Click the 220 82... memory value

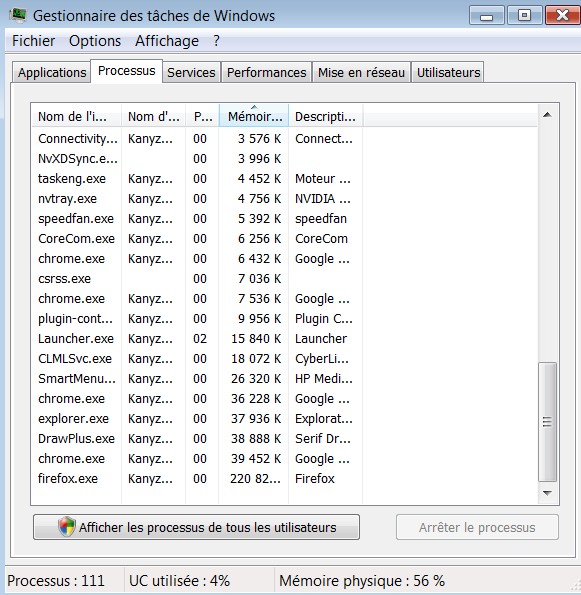255,479
